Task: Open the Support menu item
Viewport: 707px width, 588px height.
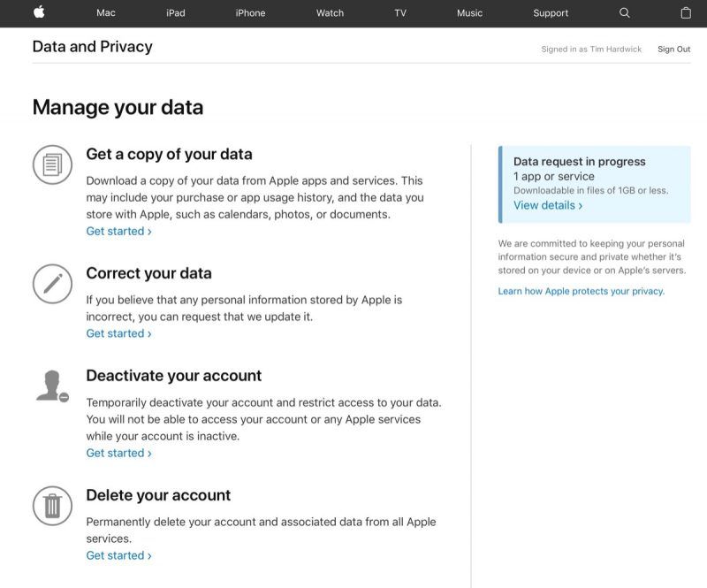Action: coord(551,13)
